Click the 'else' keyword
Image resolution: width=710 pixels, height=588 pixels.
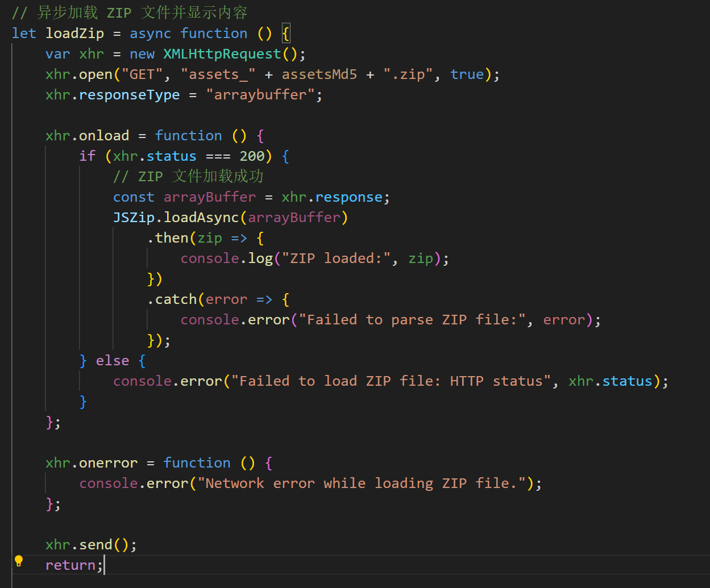click(113, 361)
